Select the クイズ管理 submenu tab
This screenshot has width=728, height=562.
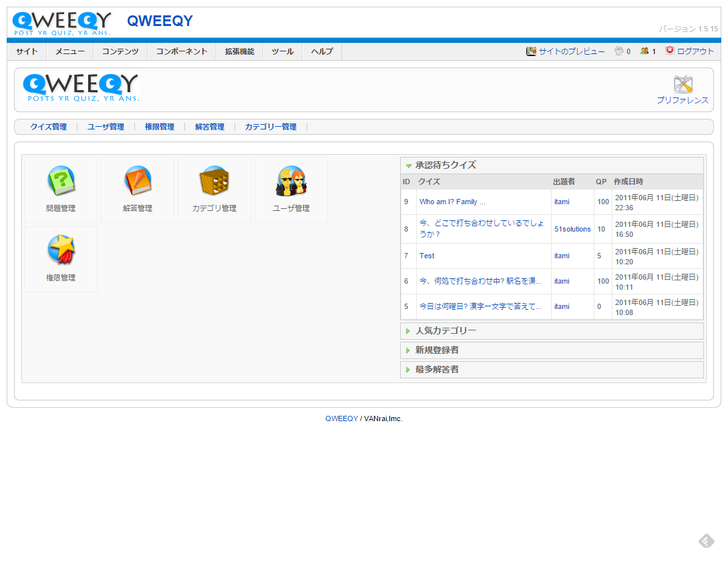click(48, 127)
